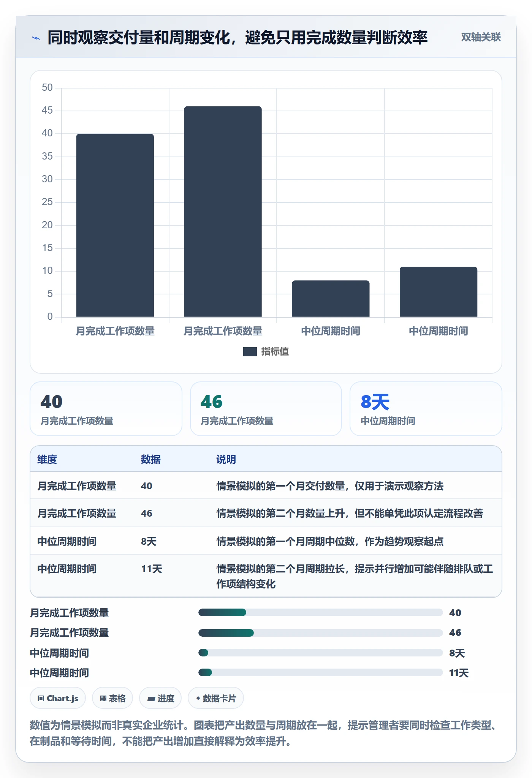Open the stat card showing green number 46
The width and height of the screenshot is (532, 778).
point(266,409)
